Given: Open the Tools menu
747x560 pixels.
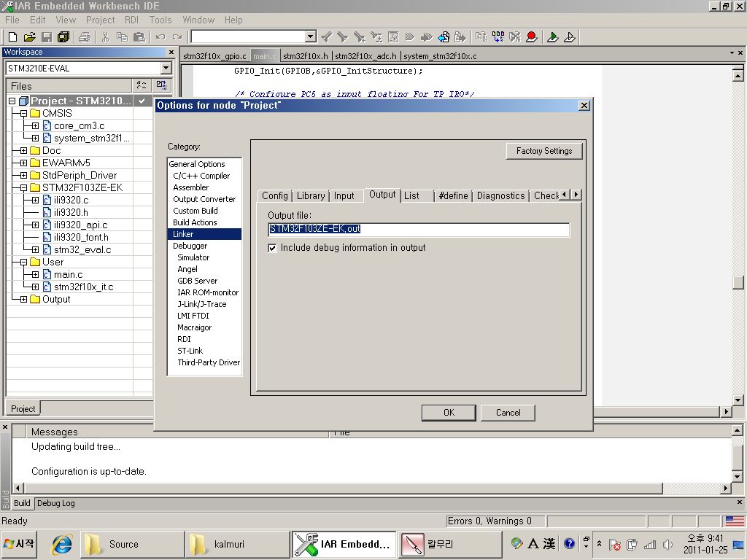Looking at the screenshot, I should (x=160, y=20).
